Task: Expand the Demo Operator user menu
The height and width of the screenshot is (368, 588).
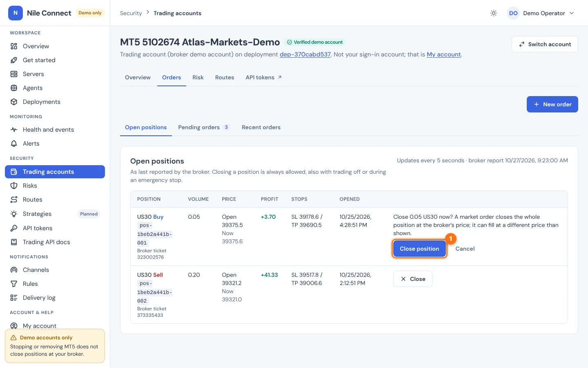Action: (541, 13)
